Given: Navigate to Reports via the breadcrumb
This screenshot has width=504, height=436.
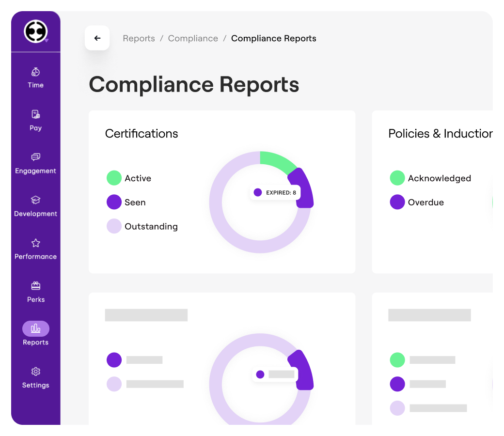Looking at the screenshot, I should [139, 38].
